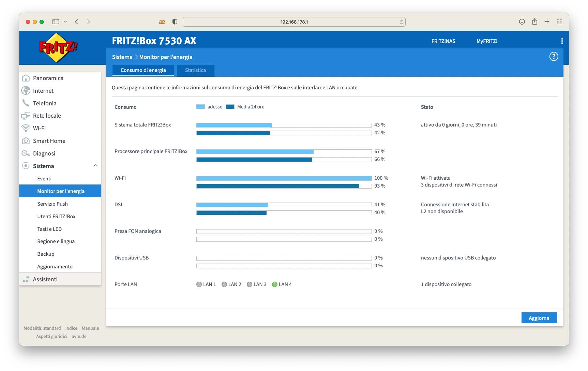Click the Safari share icon

(534, 21)
